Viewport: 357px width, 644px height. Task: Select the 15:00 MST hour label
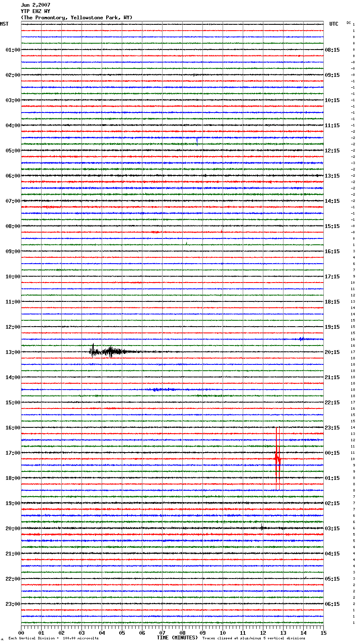pyautogui.click(x=13, y=403)
